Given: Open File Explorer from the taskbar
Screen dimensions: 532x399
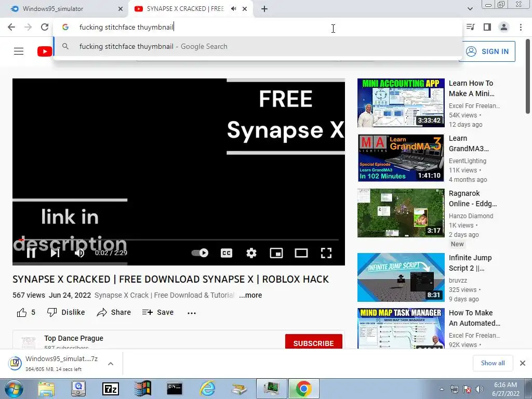Looking at the screenshot, I should [x=46, y=389].
